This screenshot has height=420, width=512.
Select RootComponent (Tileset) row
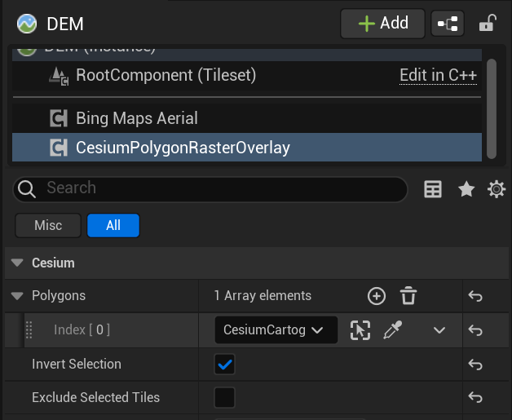click(x=247, y=76)
